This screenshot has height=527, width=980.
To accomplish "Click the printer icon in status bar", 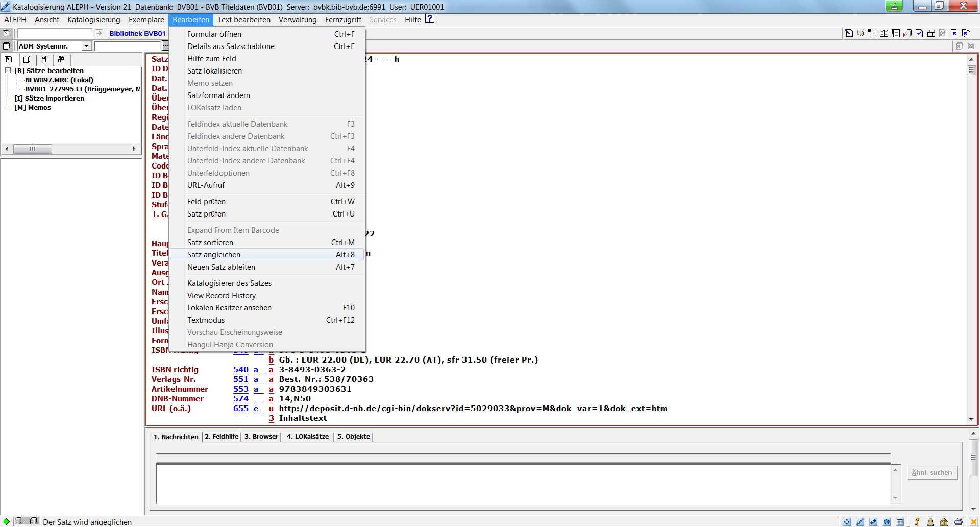I will click(x=959, y=522).
